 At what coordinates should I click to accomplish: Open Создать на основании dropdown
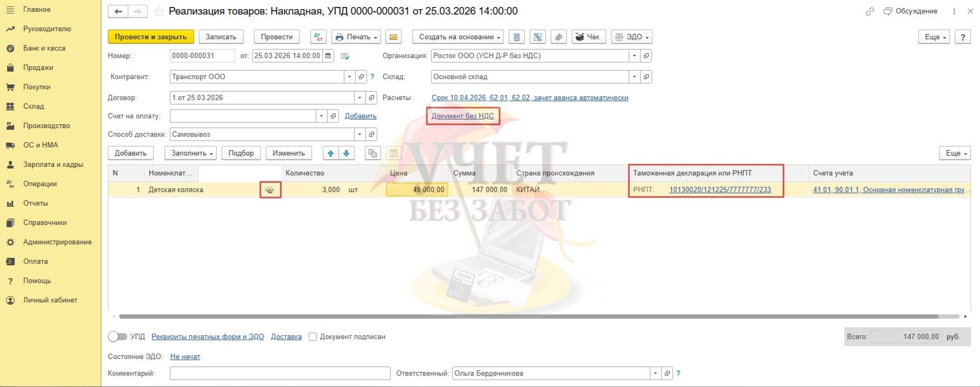459,37
